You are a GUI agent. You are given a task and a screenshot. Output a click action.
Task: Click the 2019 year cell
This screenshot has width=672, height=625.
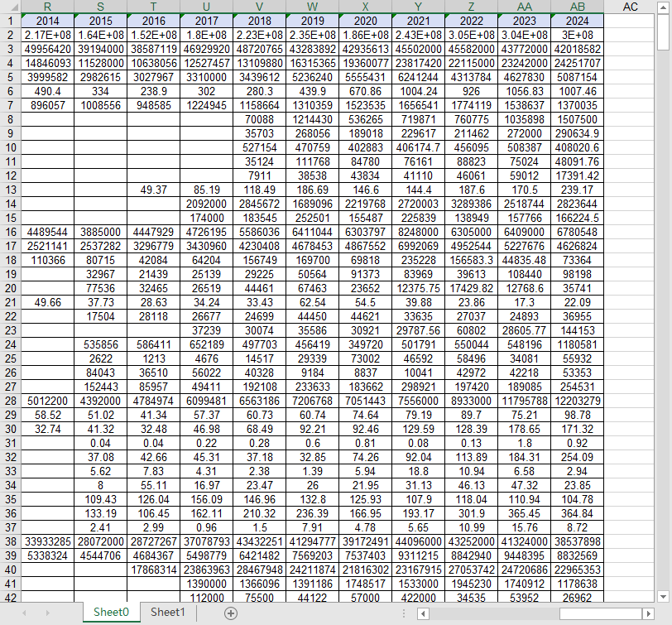tap(313, 21)
